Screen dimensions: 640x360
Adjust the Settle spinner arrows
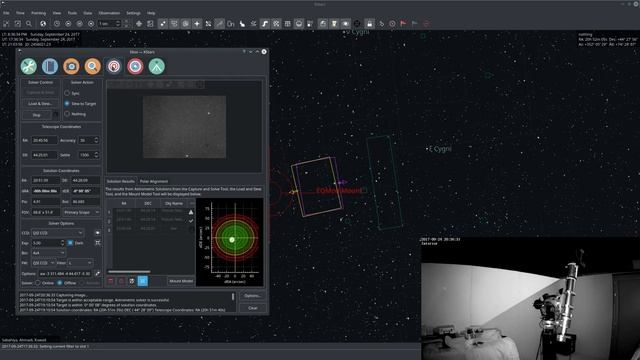(96, 155)
